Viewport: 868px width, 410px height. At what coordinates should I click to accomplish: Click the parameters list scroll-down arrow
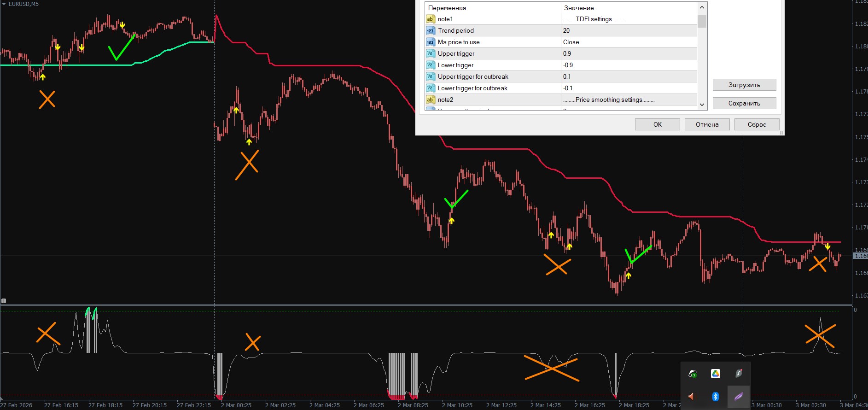702,105
